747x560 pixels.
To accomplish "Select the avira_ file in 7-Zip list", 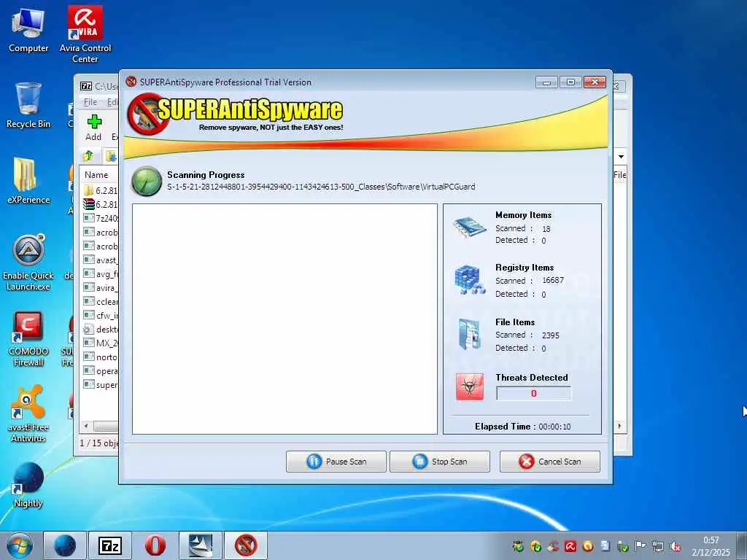I will click(x=100, y=287).
